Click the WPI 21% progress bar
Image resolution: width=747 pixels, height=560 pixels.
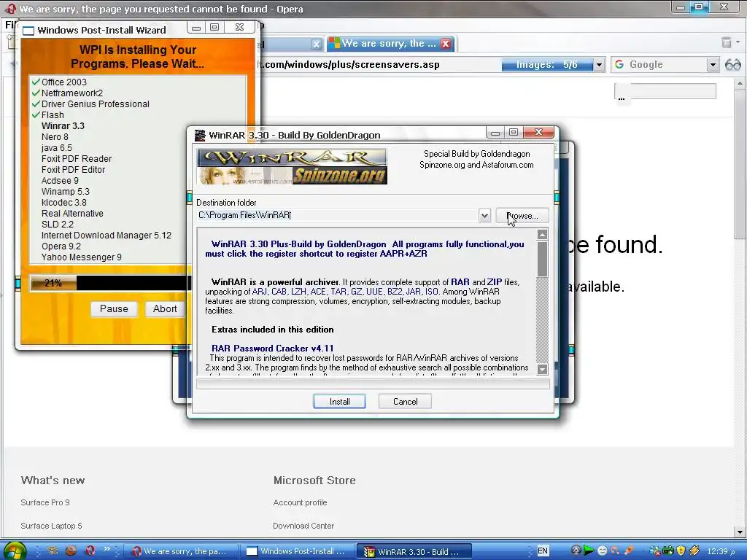[109, 283]
